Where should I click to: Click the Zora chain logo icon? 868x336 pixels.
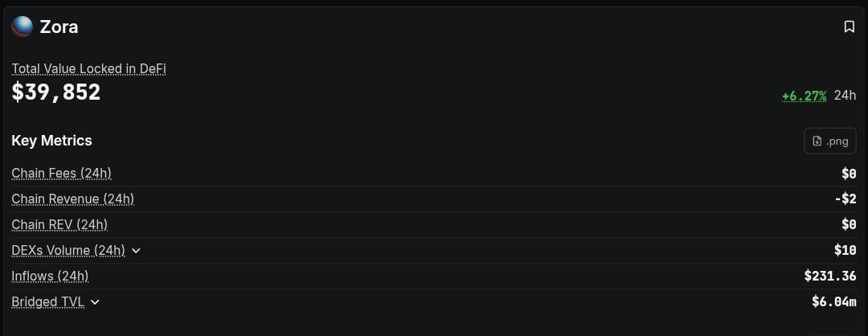pyautogui.click(x=23, y=27)
